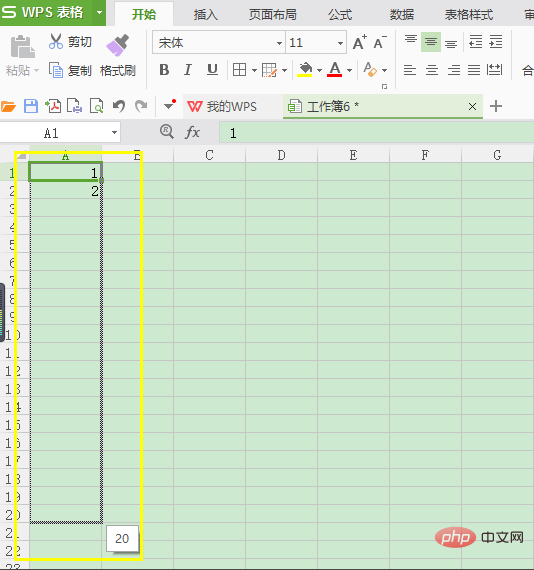Decrease font size with A- icon
534x570 pixels.
[380, 43]
